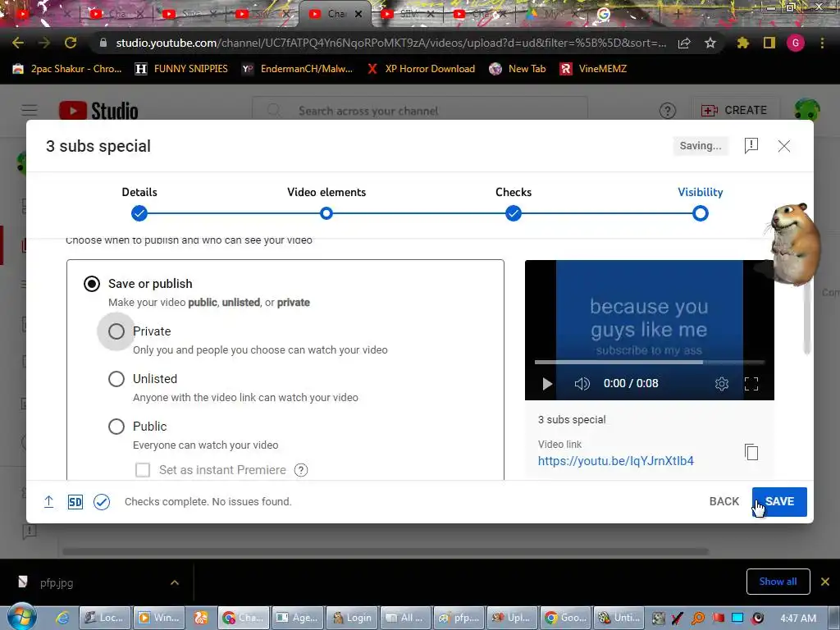Click the blue SAVE button
Viewport: 840px width, 630px height.
779,501
